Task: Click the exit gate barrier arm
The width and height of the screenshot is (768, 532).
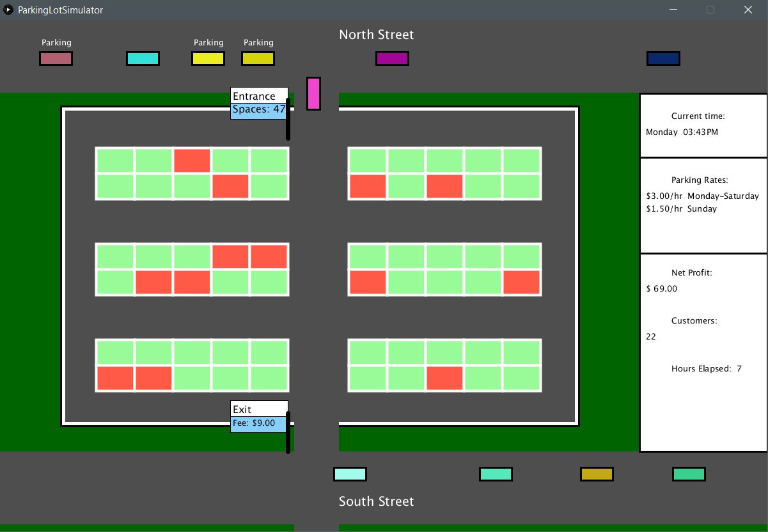Action: [288, 432]
